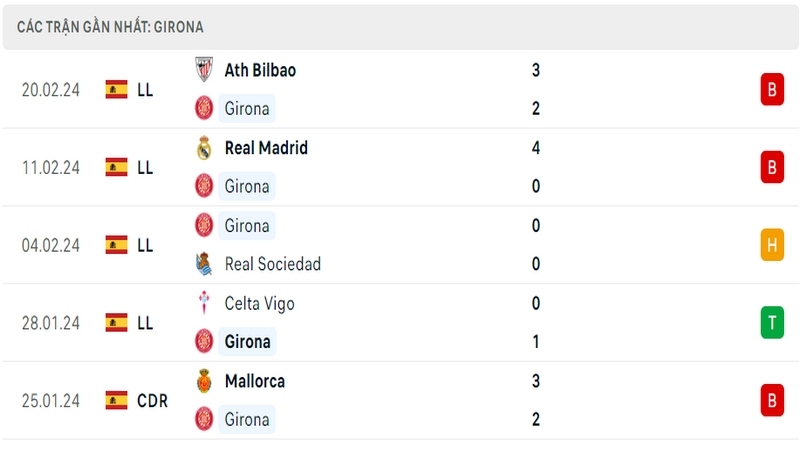Click the Real Sociedad club crest
Image resolution: width=800 pixels, height=450 pixels.
(204, 264)
